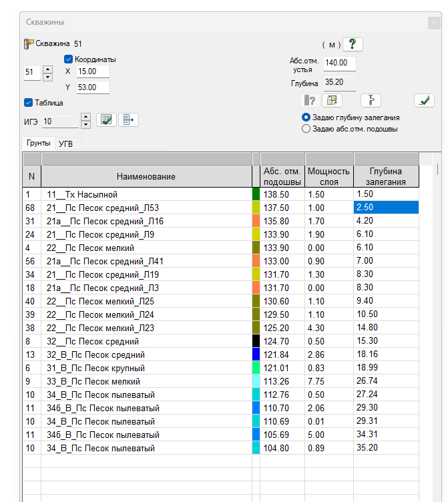
Task: Click the green swatch for Песок крупный
Action: tap(256, 368)
